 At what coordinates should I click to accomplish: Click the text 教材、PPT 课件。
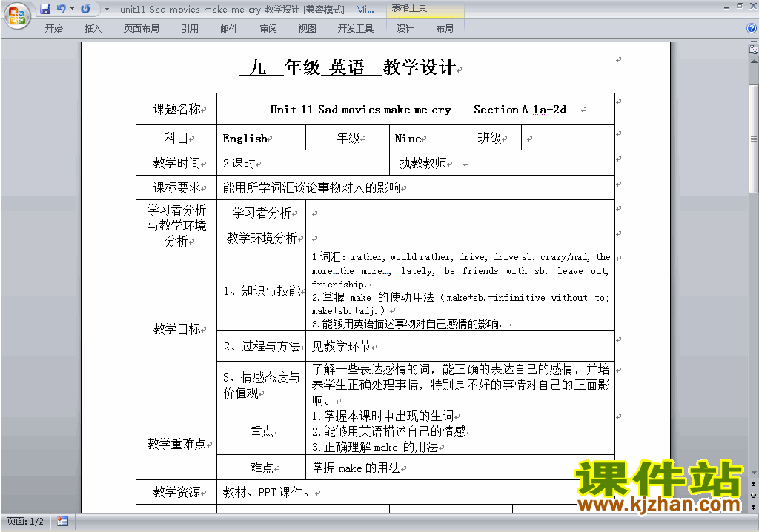click(x=266, y=492)
